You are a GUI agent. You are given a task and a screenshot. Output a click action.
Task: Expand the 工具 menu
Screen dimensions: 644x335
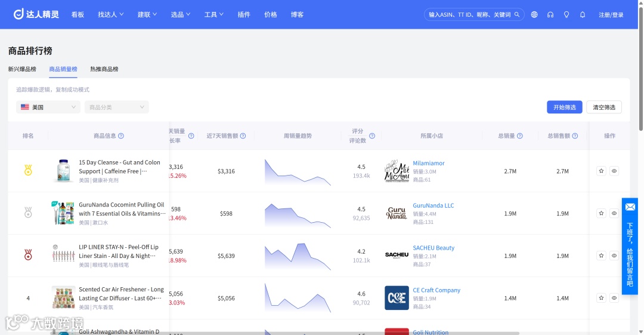[x=213, y=14]
